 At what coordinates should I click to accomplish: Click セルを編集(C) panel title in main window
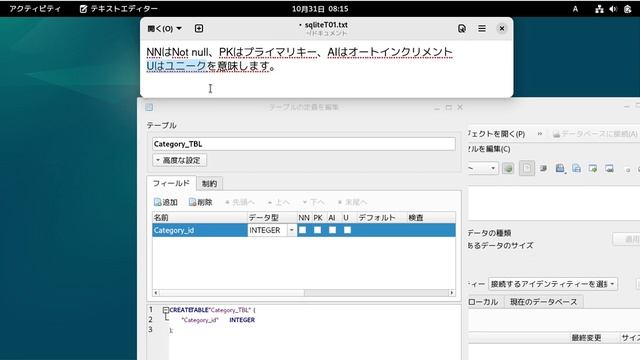click(489, 149)
